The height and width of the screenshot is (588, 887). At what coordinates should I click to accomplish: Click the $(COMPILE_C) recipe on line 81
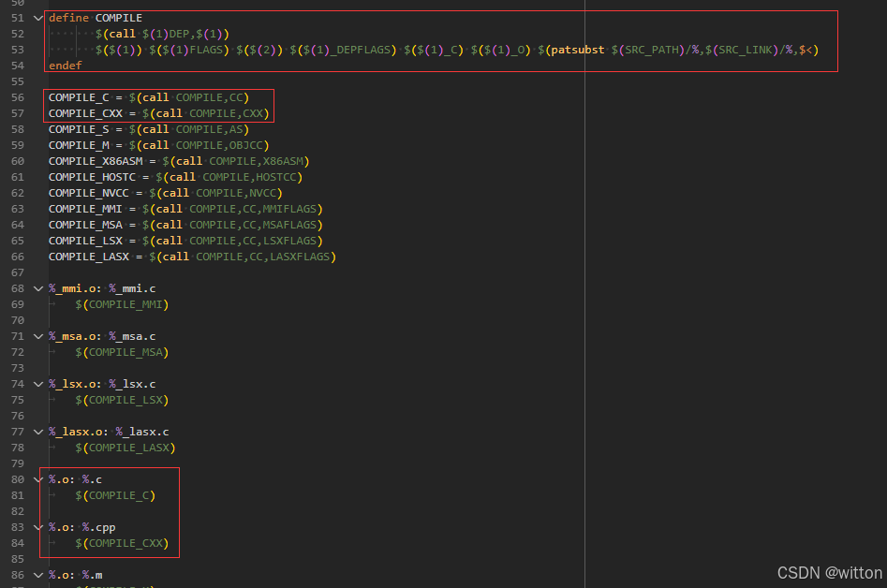(x=115, y=495)
